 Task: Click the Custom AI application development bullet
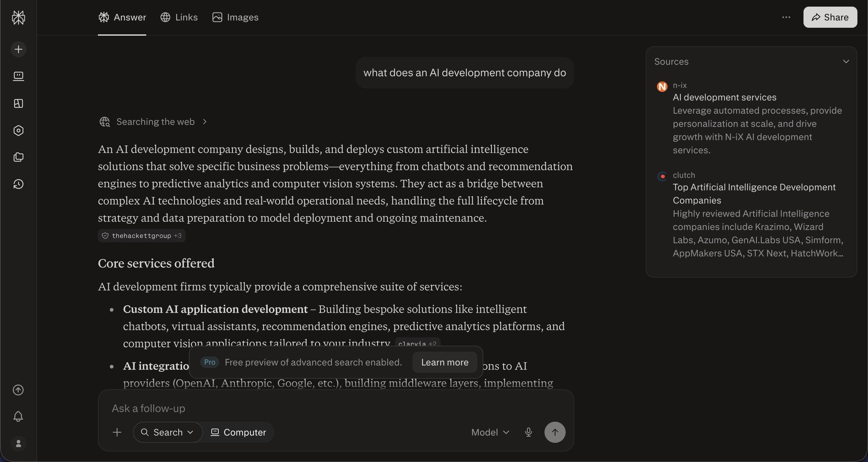pyautogui.click(x=215, y=309)
